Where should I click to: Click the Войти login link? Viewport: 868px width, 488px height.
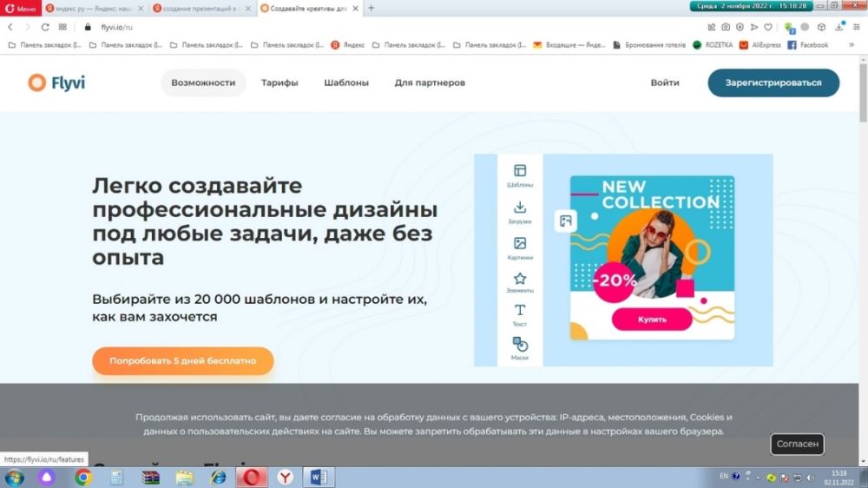tap(665, 82)
